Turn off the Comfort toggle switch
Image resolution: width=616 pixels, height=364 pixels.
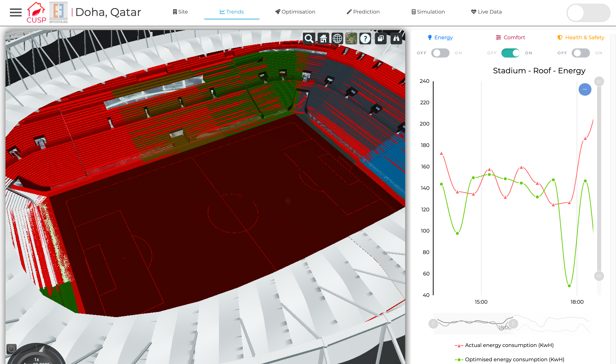tap(511, 53)
